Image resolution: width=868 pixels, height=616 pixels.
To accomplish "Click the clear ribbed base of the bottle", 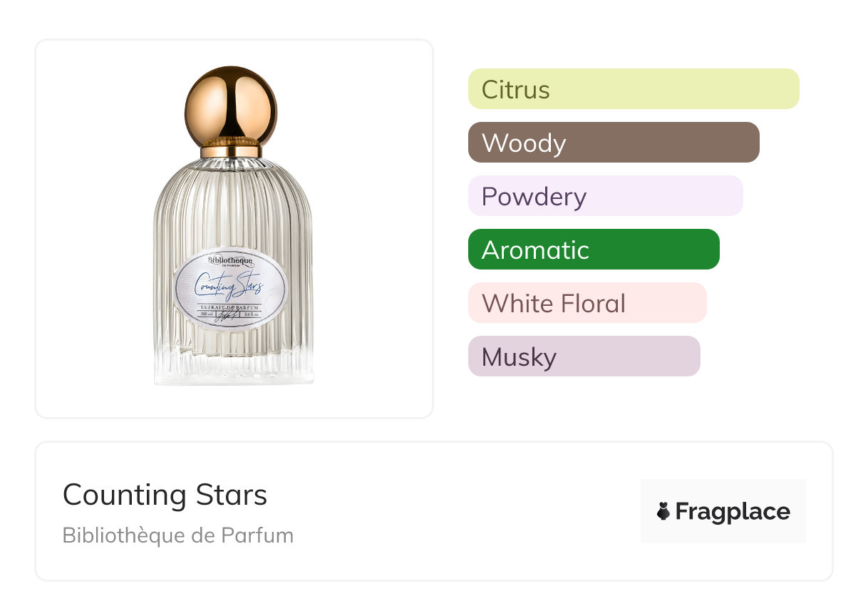I will [233, 366].
